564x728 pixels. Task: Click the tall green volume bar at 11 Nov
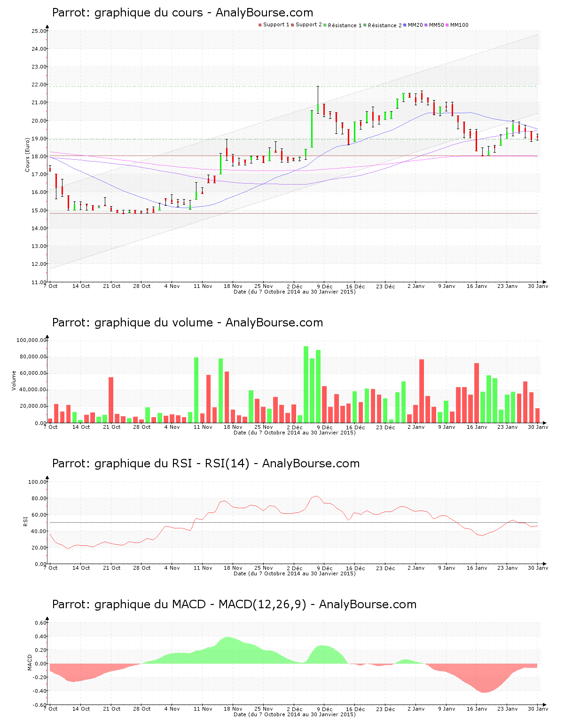tap(196, 390)
